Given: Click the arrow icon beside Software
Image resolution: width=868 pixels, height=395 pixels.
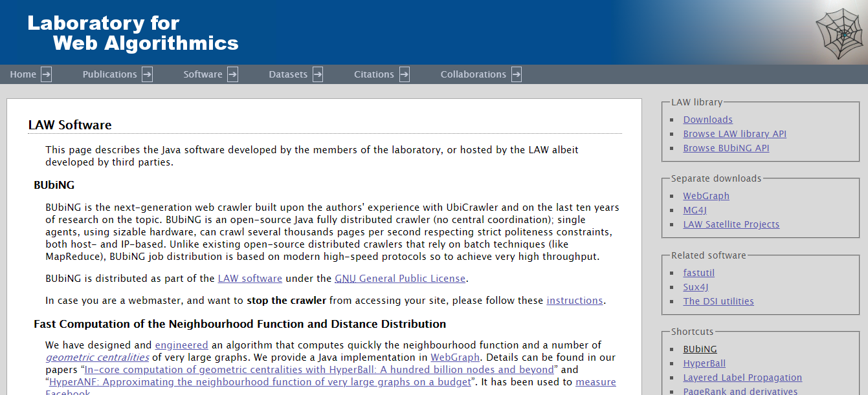Looking at the screenshot, I should [233, 74].
